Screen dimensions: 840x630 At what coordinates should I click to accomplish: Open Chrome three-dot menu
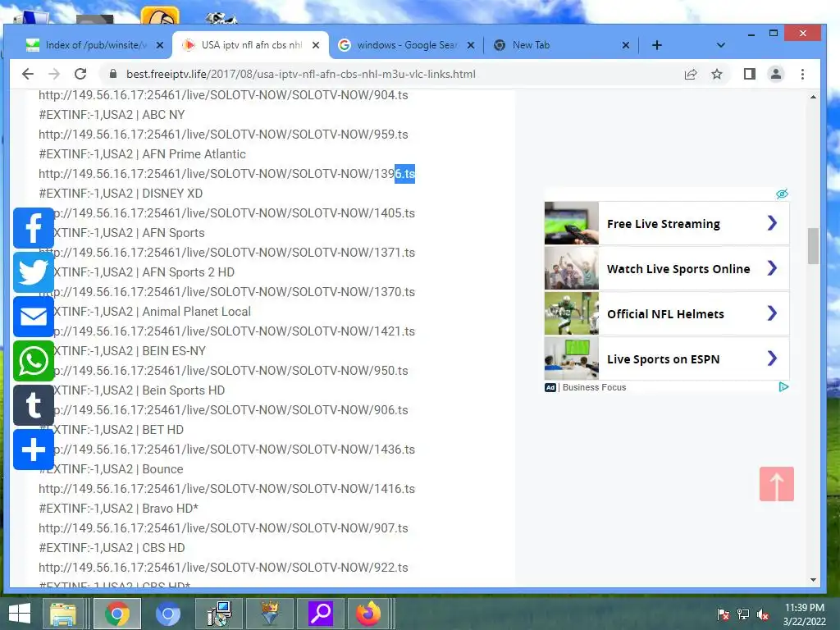[802, 74]
